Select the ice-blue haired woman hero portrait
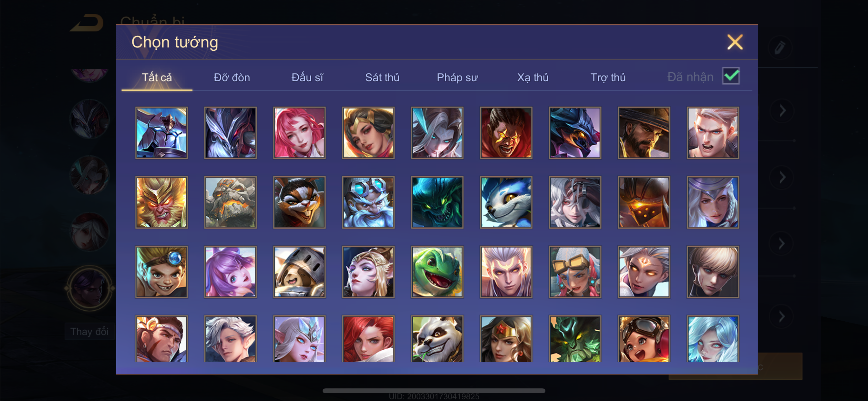This screenshot has height=401, width=868. (713, 339)
